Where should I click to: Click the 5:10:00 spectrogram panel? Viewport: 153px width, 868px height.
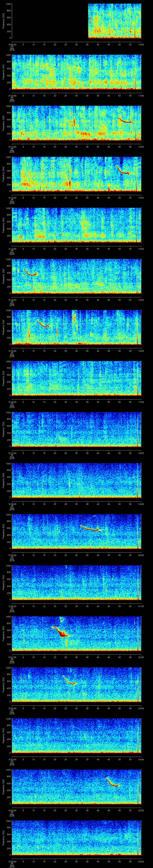[76, 72]
